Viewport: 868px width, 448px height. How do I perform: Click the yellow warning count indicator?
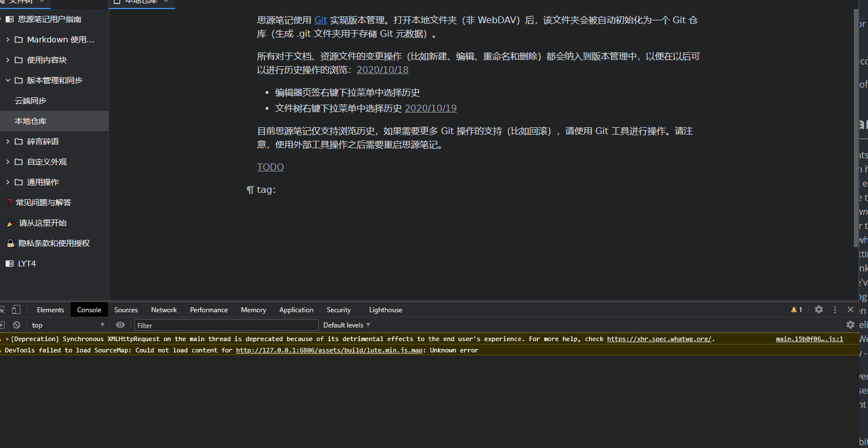[797, 309]
